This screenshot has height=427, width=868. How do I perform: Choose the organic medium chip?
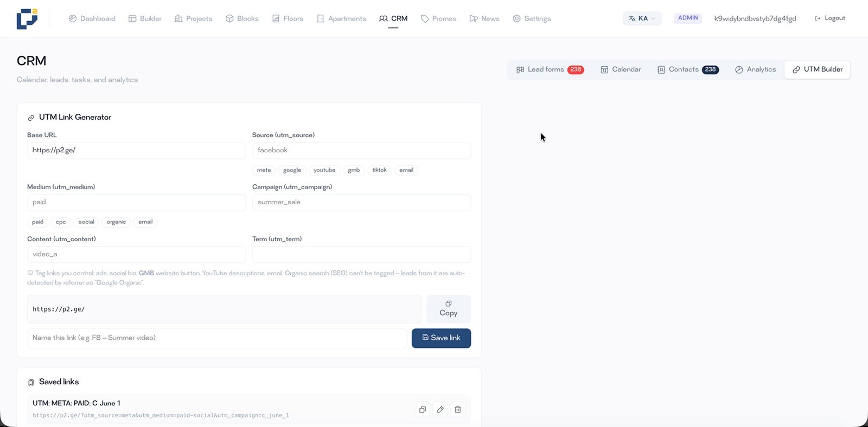[x=116, y=222]
